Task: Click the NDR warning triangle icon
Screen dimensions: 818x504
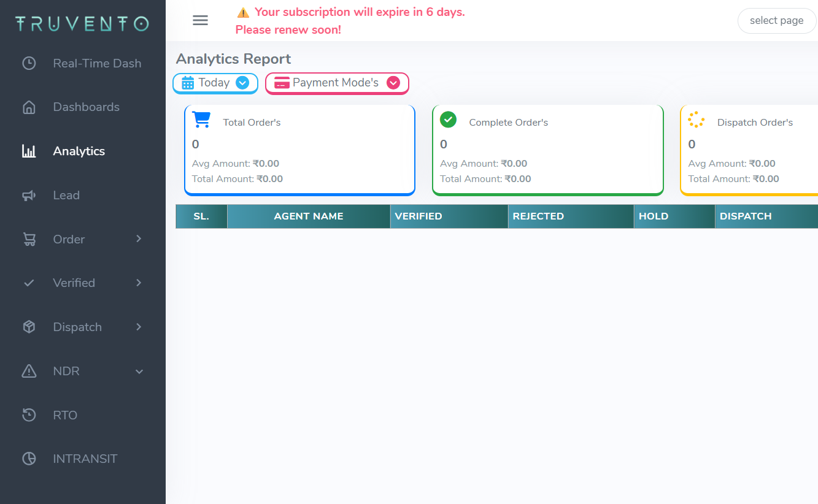Action: coord(29,371)
